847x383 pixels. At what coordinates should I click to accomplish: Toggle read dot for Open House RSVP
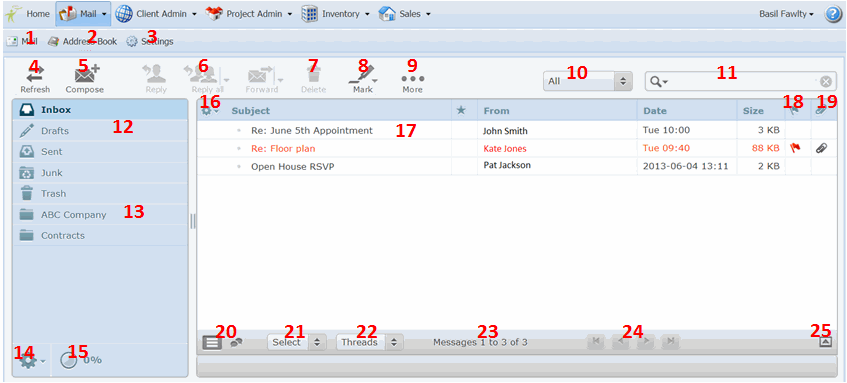pyautogui.click(x=239, y=167)
